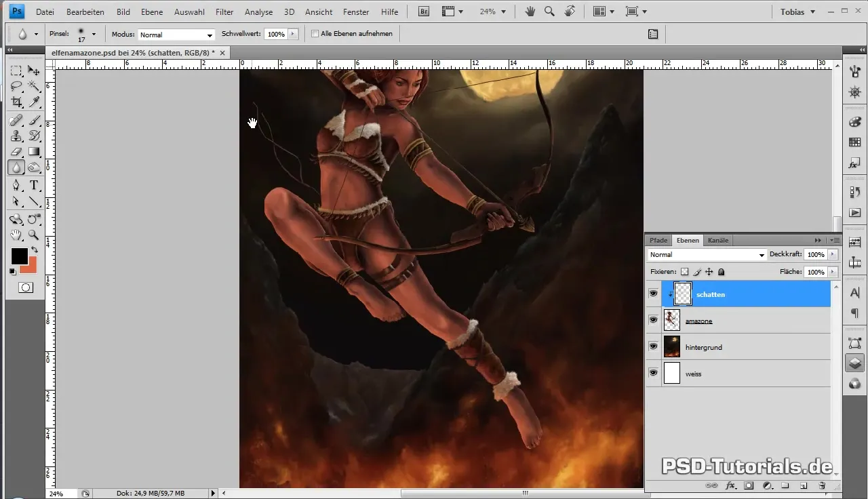Add a layer style via fx icon
Image resolution: width=868 pixels, height=499 pixels.
(x=731, y=485)
